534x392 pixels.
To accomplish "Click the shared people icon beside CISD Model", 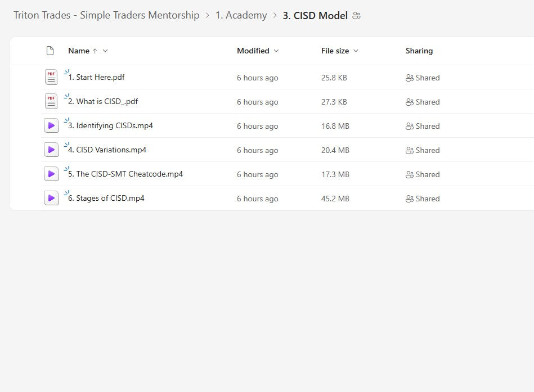I will (356, 16).
